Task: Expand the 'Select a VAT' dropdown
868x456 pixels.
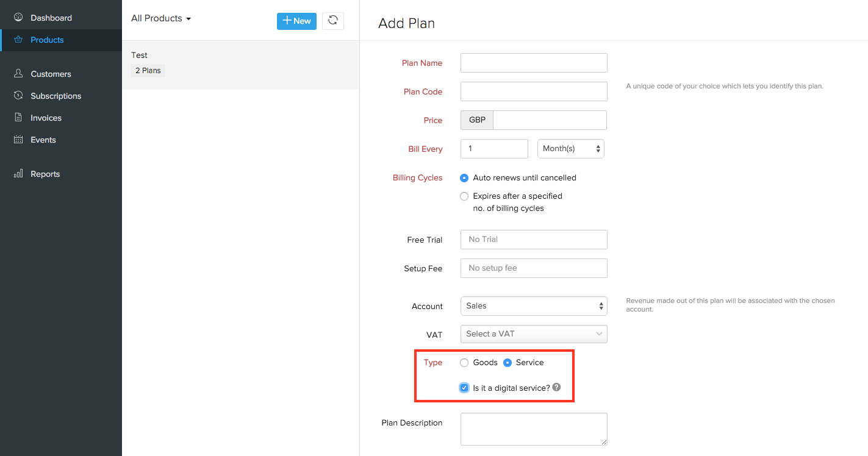Action: coord(534,334)
